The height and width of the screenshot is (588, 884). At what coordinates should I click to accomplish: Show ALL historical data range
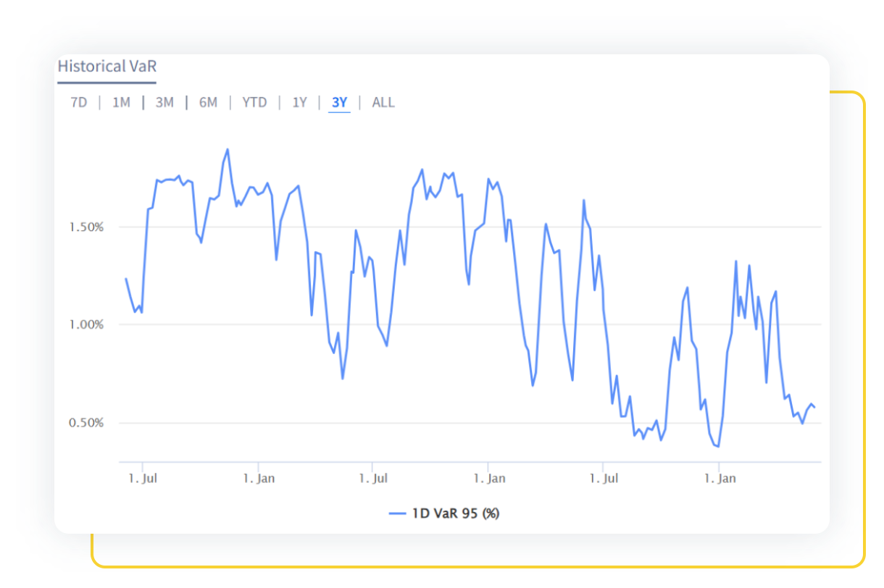tap(383, 102)
